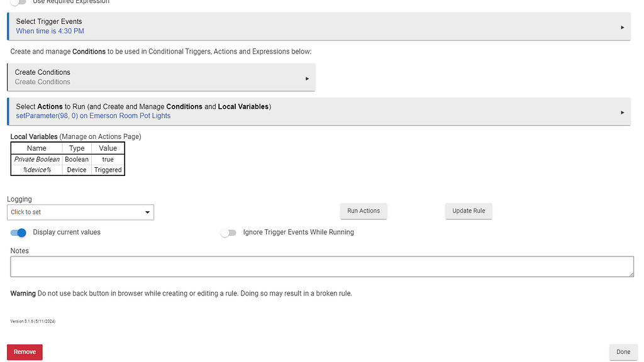Image resolution: width=644 pixels, height=362 pixels.
Task: Click the Name column header
Action: coord(37,148)
